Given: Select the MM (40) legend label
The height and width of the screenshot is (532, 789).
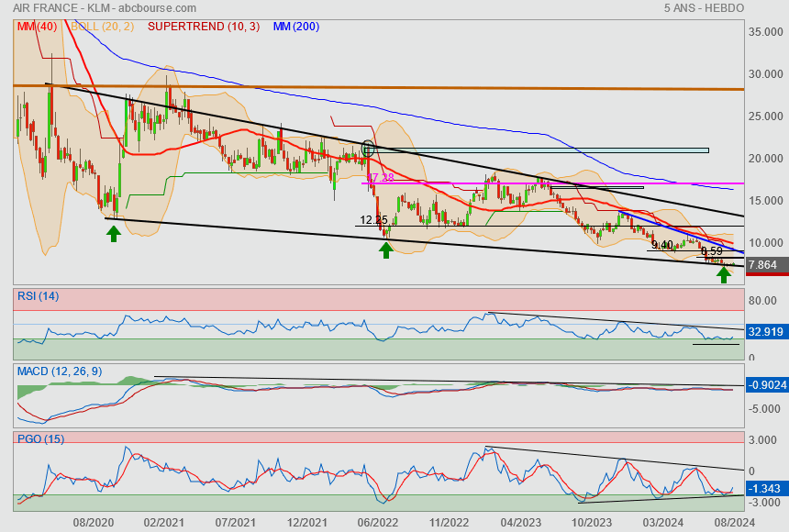Looking at the screenshot, I should click(x=38, y=27).
